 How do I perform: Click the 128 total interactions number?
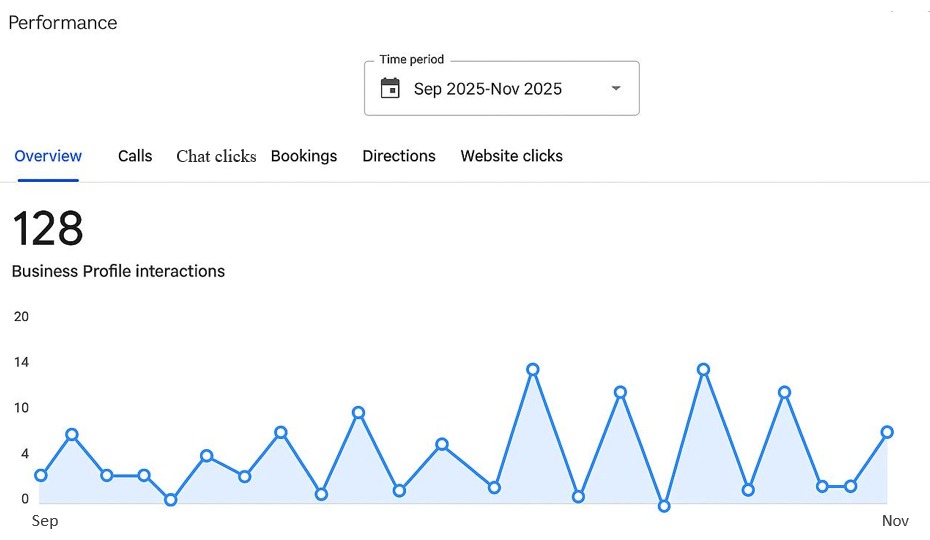pos(48,229)
